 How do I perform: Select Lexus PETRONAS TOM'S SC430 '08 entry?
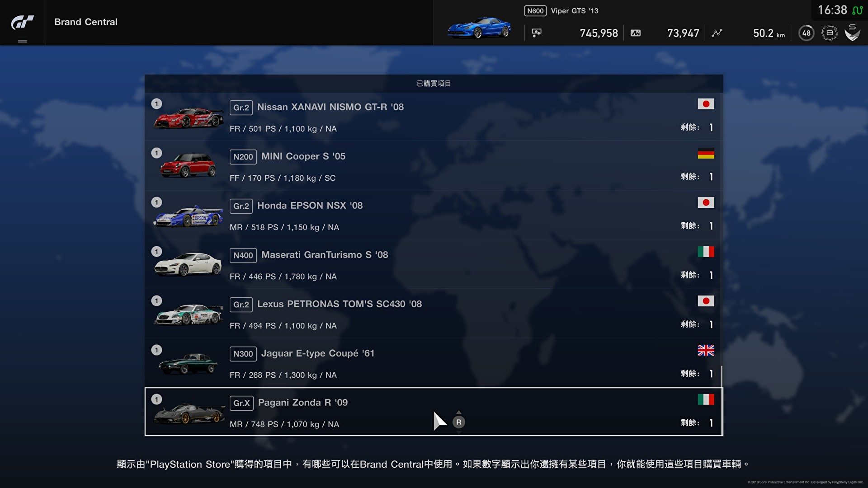(434, 314)
